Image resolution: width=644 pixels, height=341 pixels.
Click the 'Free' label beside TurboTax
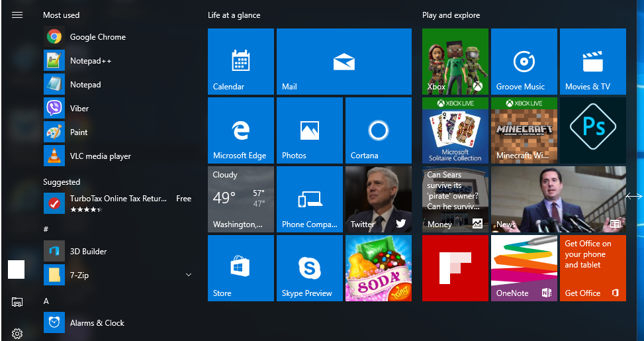point(183,199)
